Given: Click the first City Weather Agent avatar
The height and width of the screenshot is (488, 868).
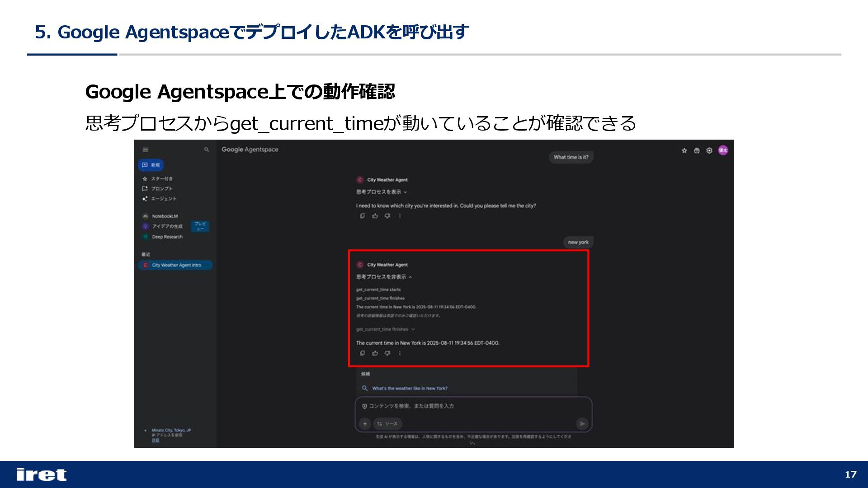Looking at the screenshot, I should [360, 180].
